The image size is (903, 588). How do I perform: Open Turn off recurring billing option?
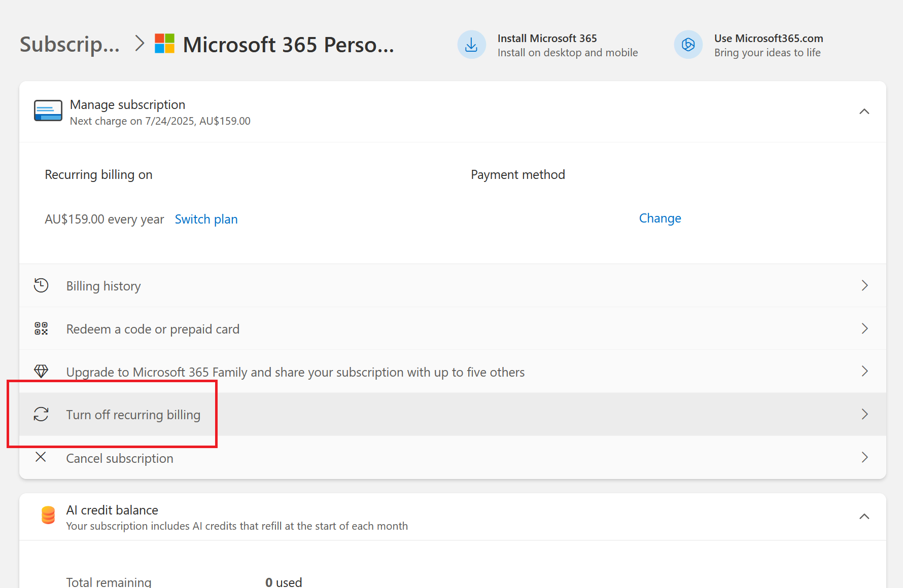click(x=133, y=415)
